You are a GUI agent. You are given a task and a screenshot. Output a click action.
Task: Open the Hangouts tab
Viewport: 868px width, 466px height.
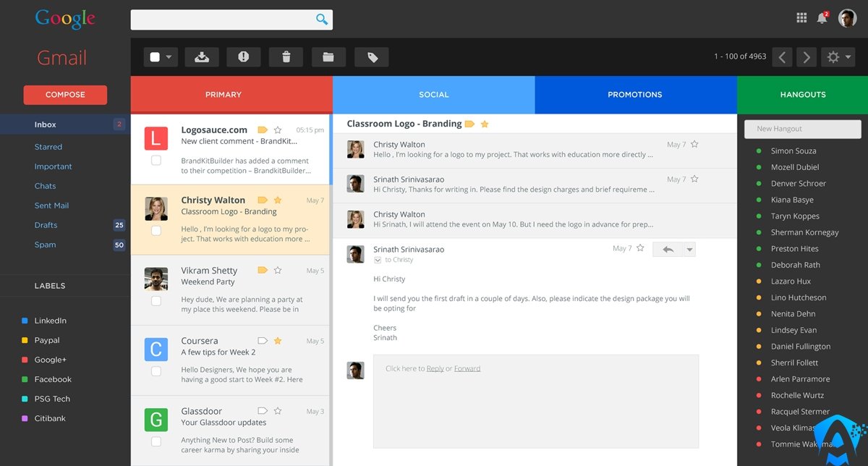803,95
